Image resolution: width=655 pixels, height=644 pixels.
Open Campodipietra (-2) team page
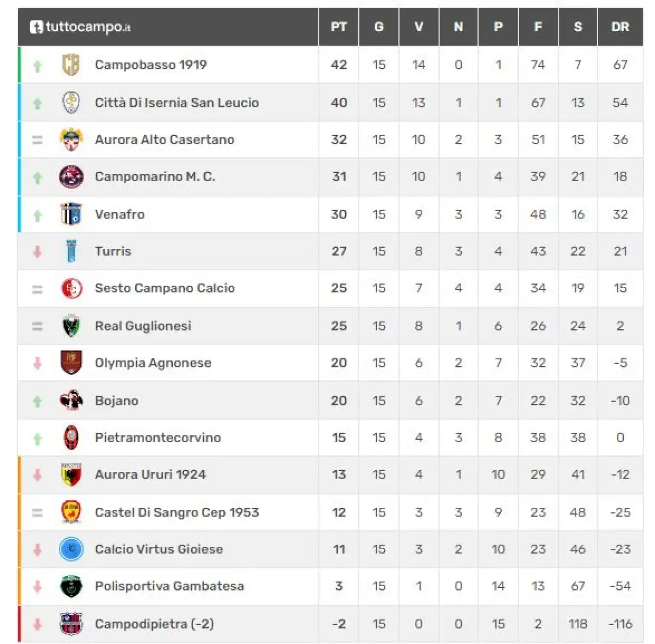155,624
